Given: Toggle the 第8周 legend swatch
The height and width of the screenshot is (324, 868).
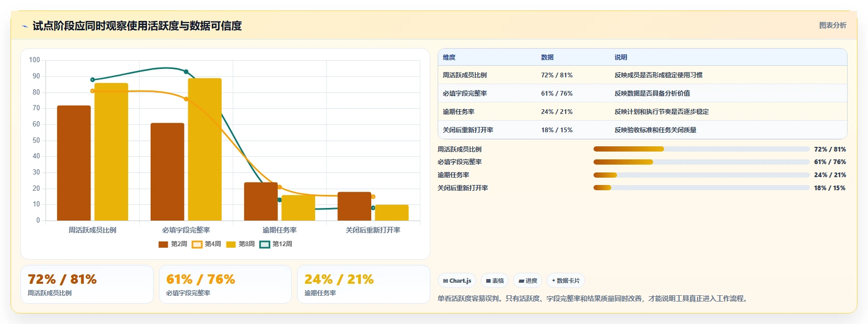Looking at the screenshot, I should (x=231, y=244).
